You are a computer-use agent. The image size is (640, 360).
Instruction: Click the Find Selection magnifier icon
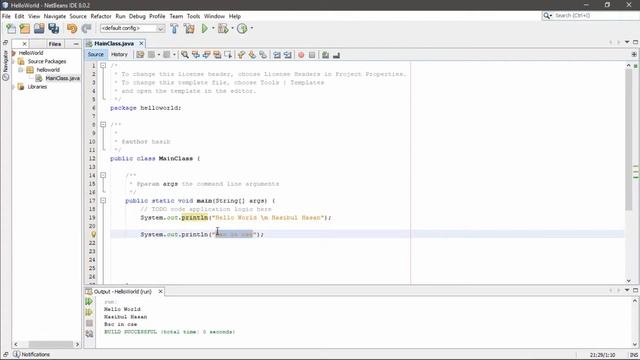[x=185, y=55]
